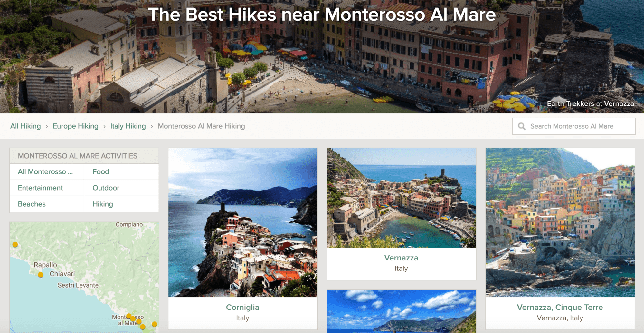The height and width of the screenshot is (333, 644).
Task: Select the Hiking activity category
Action: tap(121, 204)
